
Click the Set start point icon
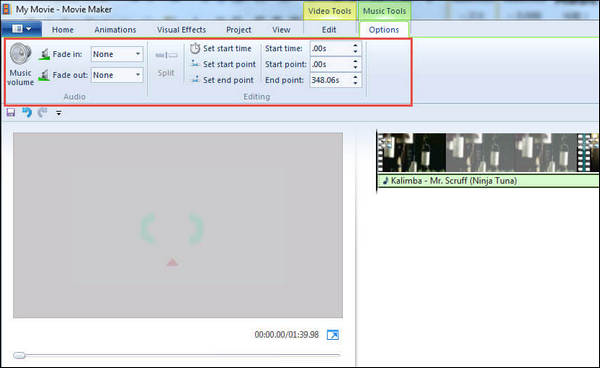tap(195, 64)
